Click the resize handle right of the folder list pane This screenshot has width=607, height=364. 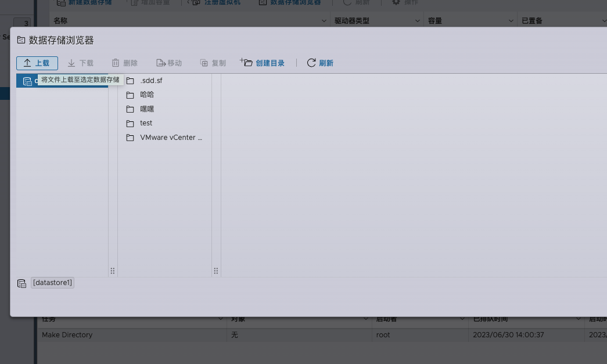pyautogui.click(x=216, y=271)
